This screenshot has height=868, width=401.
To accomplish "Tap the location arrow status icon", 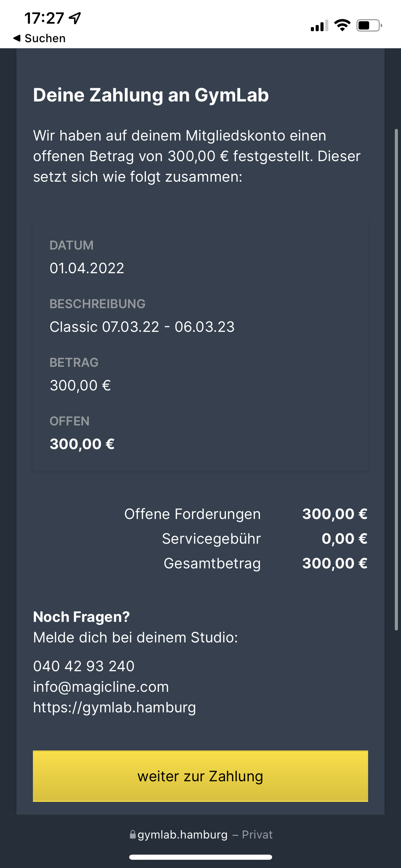I will (x=75, y=18).
